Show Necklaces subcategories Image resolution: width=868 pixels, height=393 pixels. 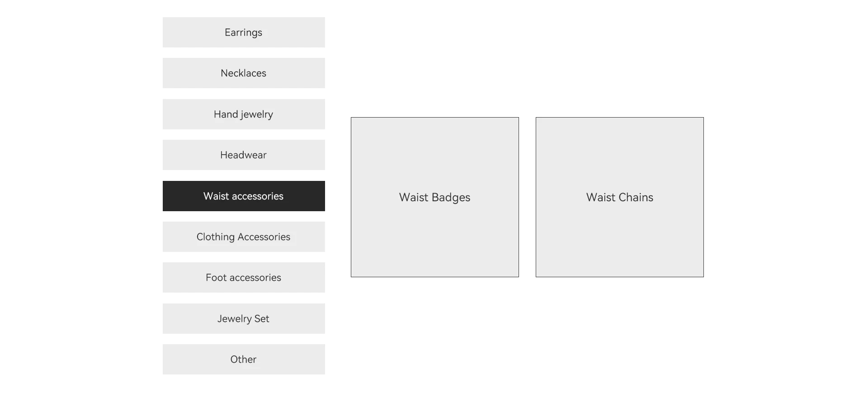point(244,73)
